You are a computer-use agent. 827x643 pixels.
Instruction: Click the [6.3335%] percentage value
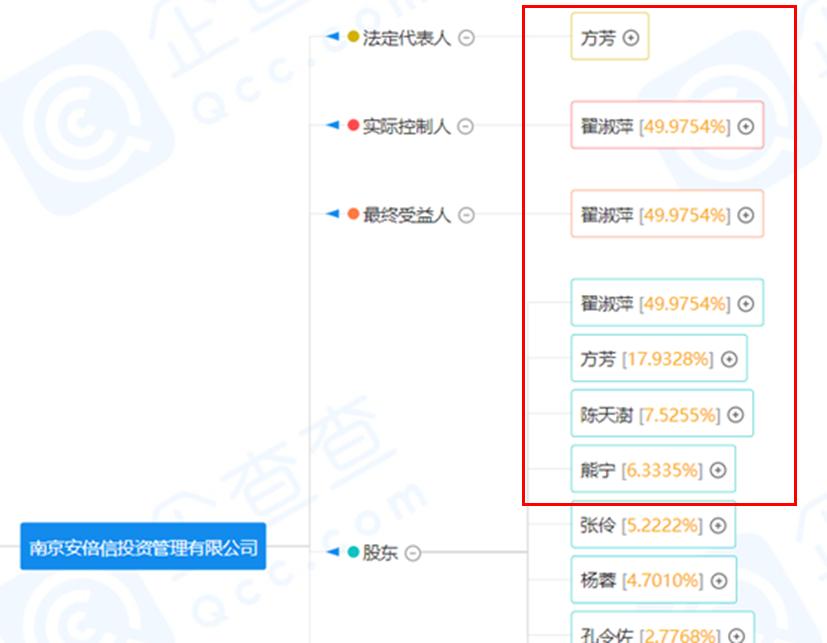pyautogui.click(x=662, y=470)
